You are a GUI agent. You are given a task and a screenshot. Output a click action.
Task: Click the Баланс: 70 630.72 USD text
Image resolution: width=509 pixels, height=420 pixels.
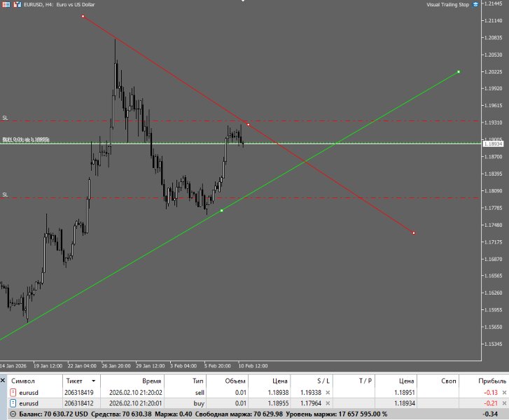coord(54,414)
